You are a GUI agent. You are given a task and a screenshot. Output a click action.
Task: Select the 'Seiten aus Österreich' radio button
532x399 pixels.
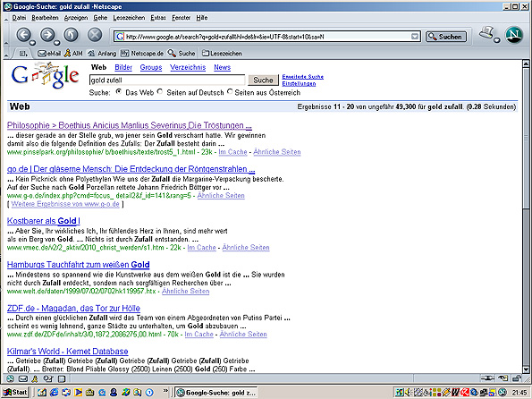[x=230, y=91]
